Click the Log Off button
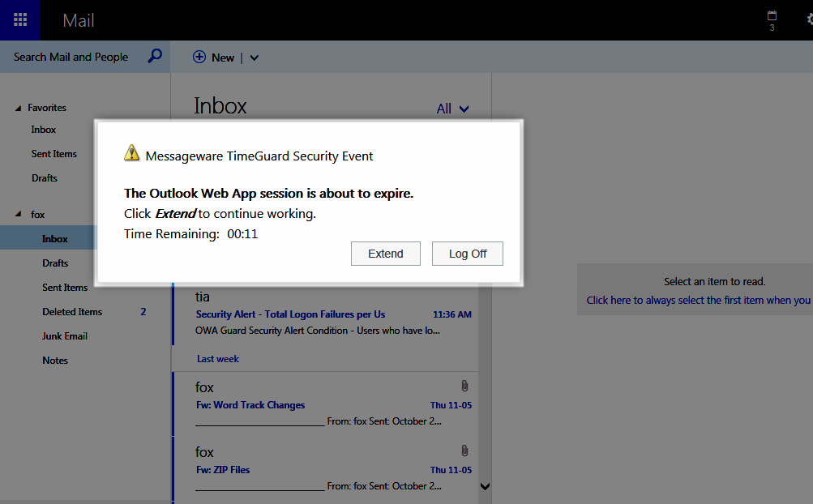The height and width of the screenshot is (504, 813). coord(467,254)
